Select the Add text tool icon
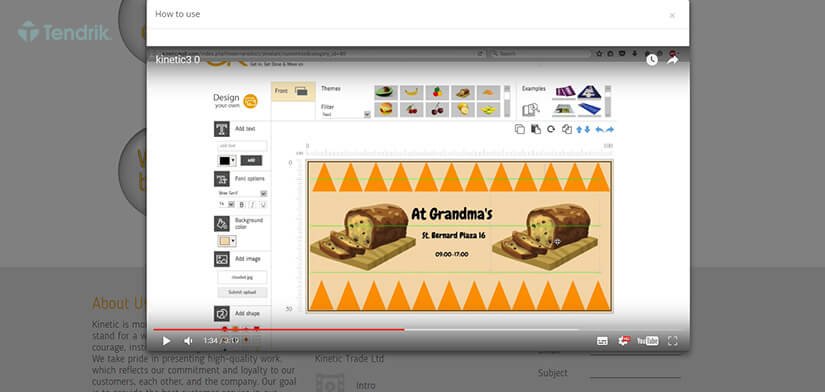This screenshot has height=392, width=825. tap(222, 129)
